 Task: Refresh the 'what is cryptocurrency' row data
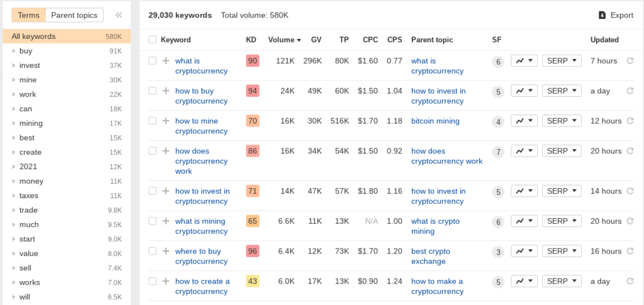(x=630, y=61)
